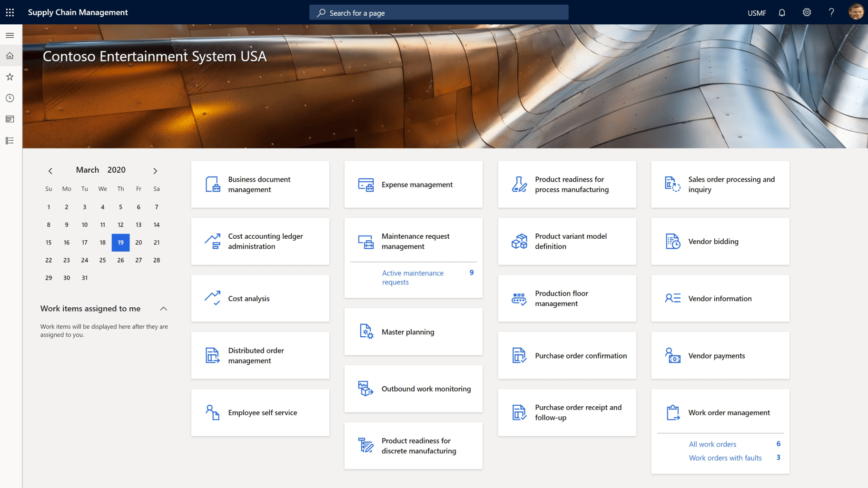Go to next month in the calendar
The height and width of the screenshot is (488, 868).
click(x=155, y=170)
